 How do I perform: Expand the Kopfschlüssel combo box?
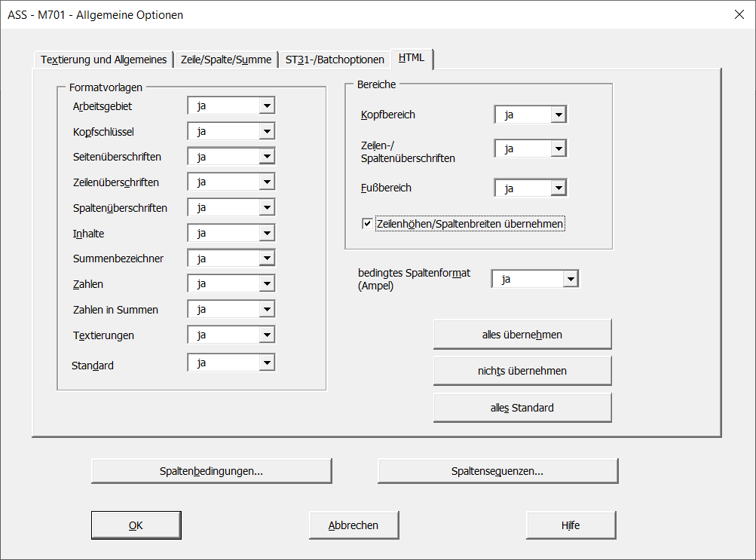click(x=266, y=132)
